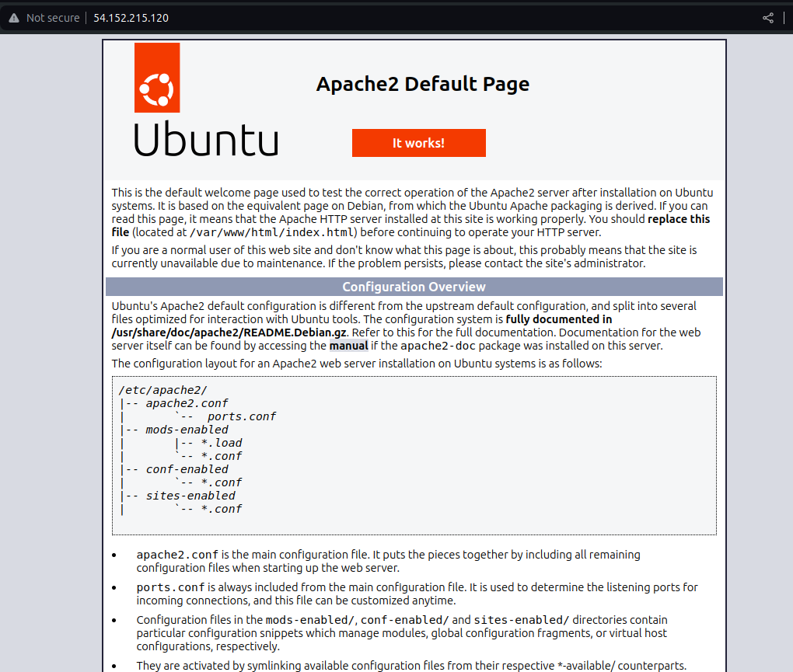Click the ports.conf entry in the file tree

pos(242,416)
